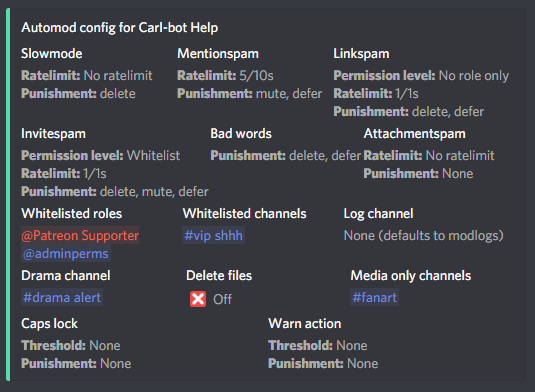Select the Slowmode section heading
Image resolution: width=535 pixels, height=392 pixels.
pos(52,54)
